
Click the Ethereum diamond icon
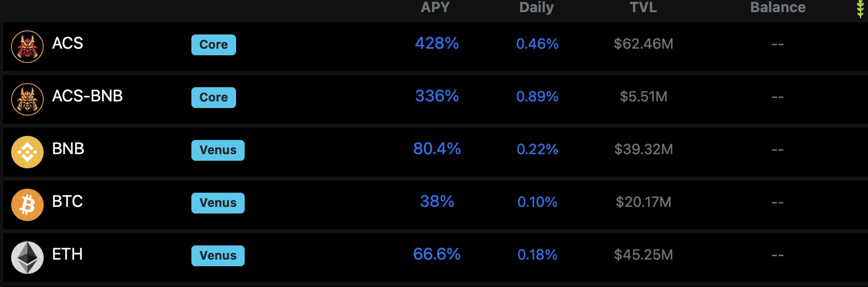pos(27,258)
